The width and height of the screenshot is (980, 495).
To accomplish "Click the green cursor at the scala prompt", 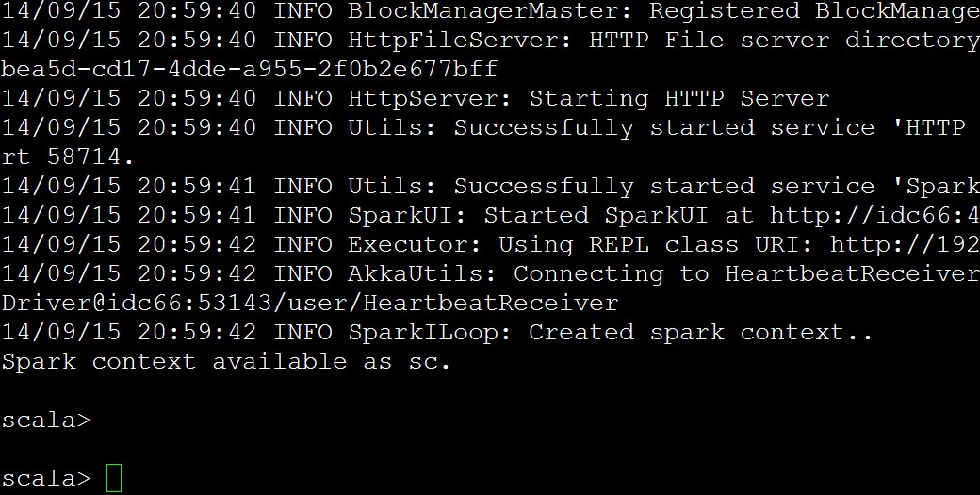I will coord(114,478).
